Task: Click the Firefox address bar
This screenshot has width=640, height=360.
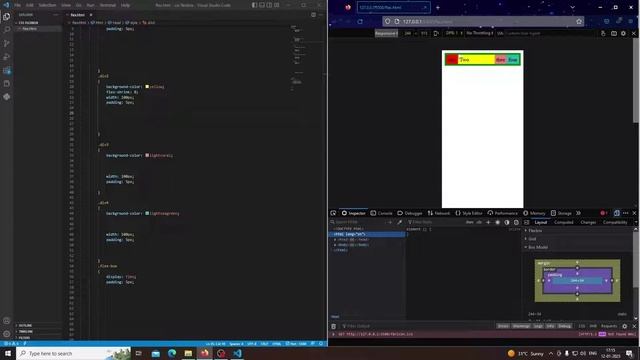Action: pyautogui.click(x=484, y=21)
